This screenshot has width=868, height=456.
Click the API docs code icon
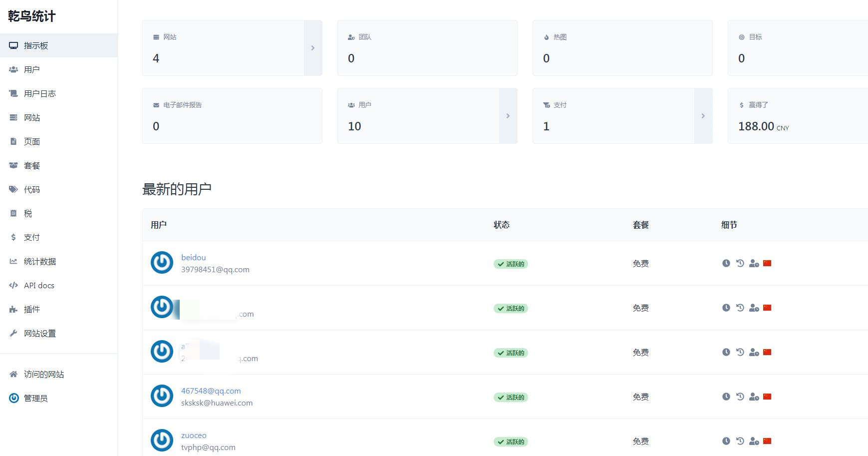click(13, 285)
